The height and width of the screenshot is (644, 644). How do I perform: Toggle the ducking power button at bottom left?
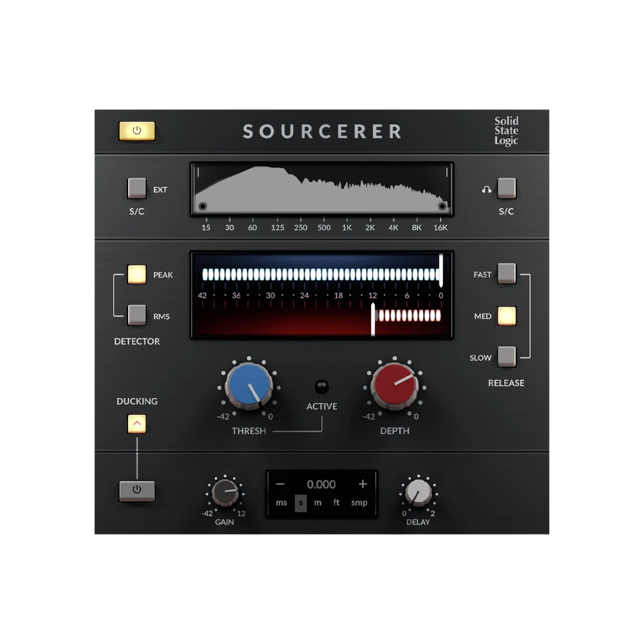pos(137,490)
